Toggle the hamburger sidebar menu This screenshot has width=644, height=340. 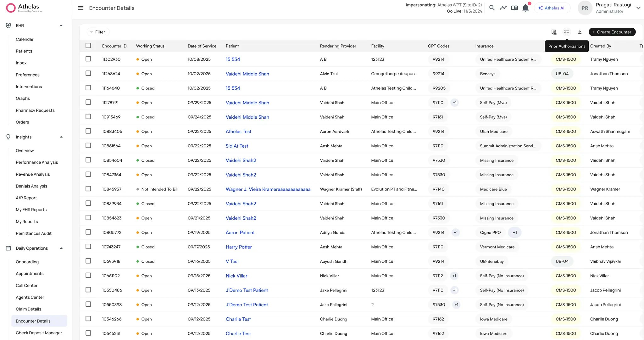pyautogui.click(x=80, y=8)
